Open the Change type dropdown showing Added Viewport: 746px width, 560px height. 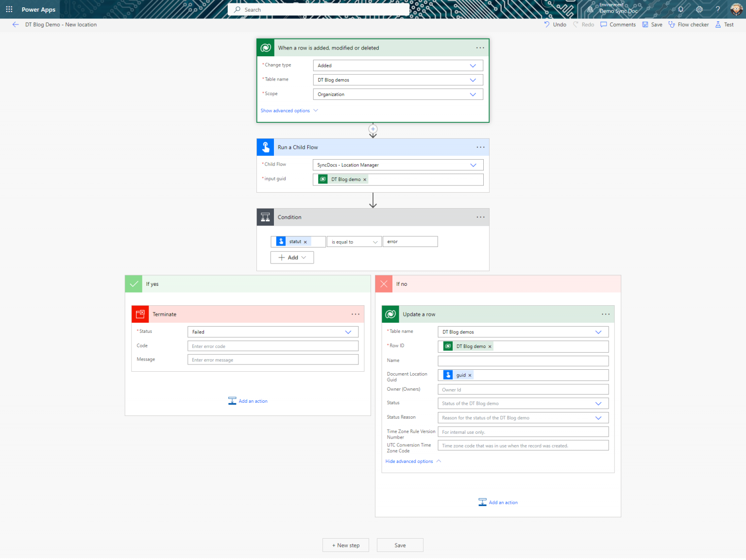click(472, 65)
